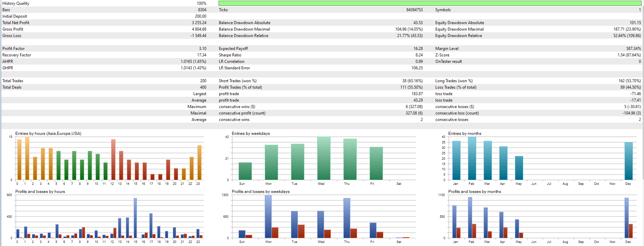Click the Mon blue profit bar by weekdays
644x246 pixels.
pos(268,217)
